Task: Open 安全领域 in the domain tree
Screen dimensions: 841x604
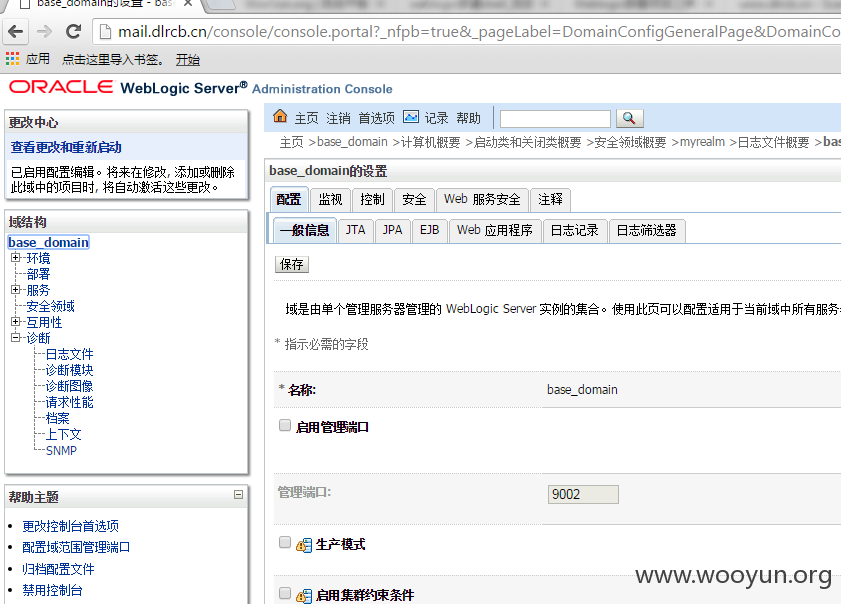Action: (50, 306)
